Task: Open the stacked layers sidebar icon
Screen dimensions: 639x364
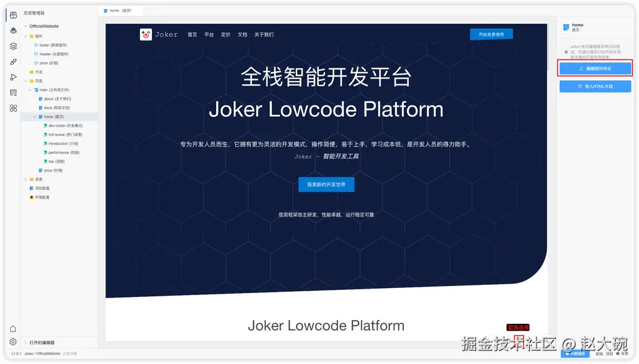Action: point(13,46)
